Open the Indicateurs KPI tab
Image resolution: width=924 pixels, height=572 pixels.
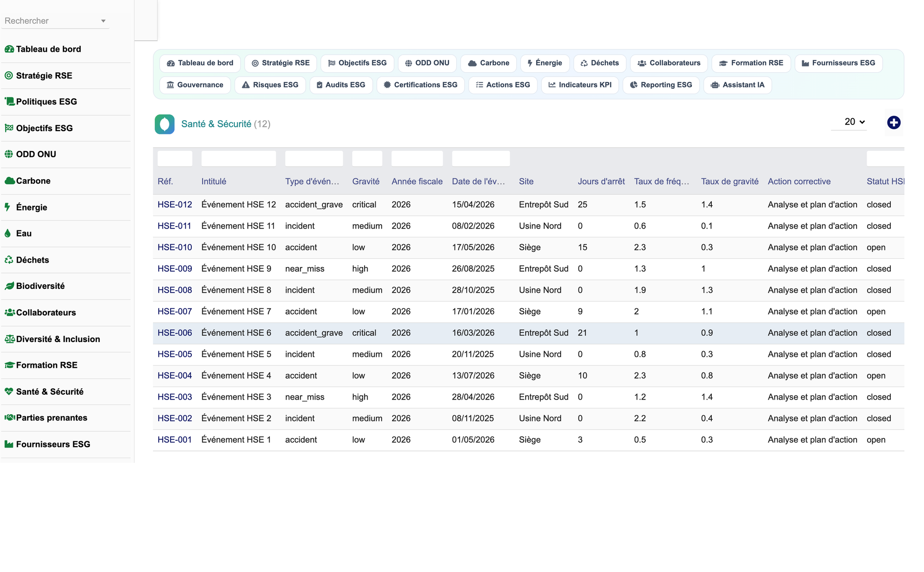pos(579,85)
